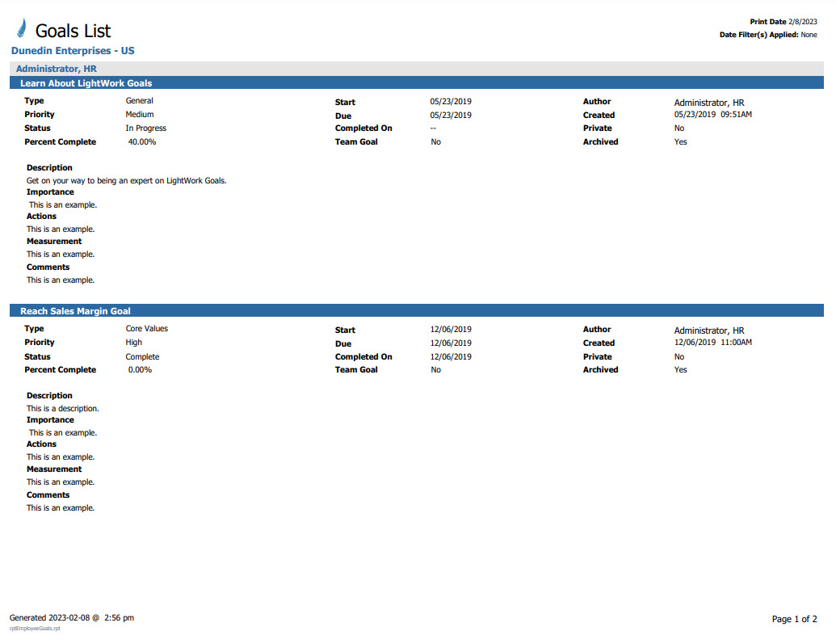Image resolution: width=836 pixels, height=644 pixels.
Task: Click the Reach Sales Margin Goal header bar
Action: [75, 311]
